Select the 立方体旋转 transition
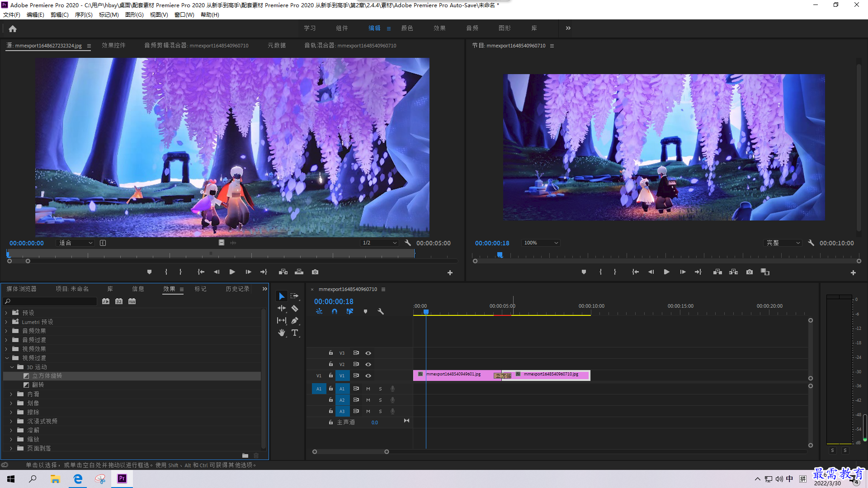 (x=47, y=375)
